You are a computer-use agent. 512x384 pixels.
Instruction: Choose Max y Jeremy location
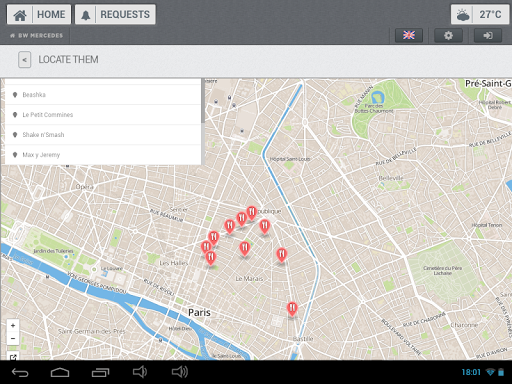click(103, 155)
